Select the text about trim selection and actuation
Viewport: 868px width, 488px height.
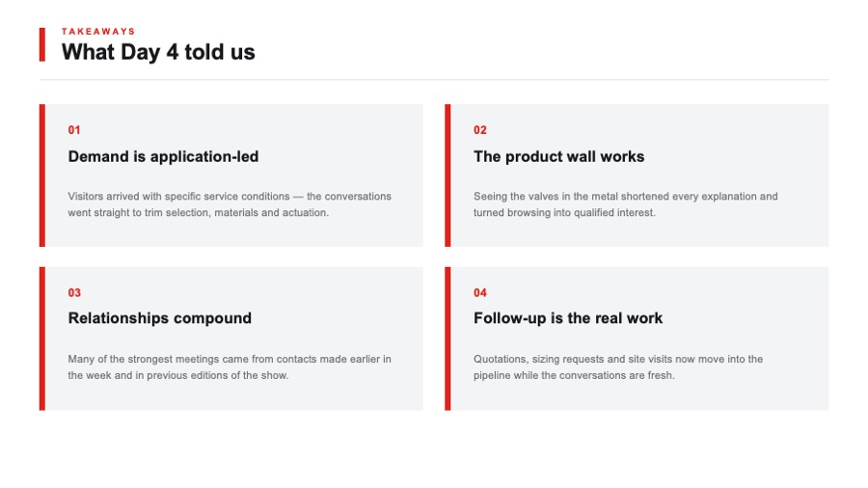(x=230, y=204)
